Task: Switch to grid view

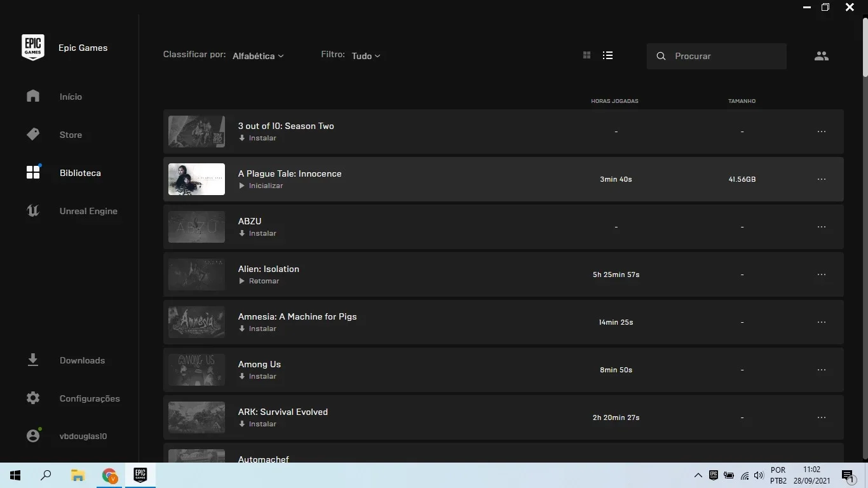Action: point(587,55)
